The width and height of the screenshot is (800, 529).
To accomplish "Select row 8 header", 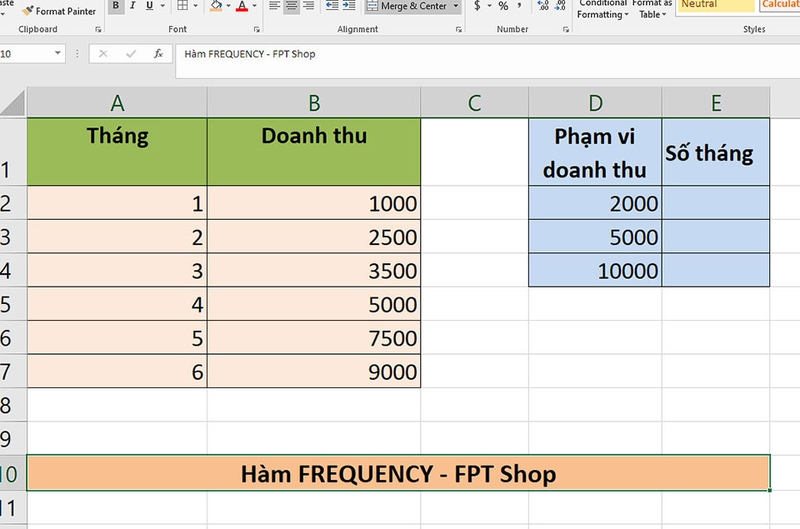I will (13, 406).
